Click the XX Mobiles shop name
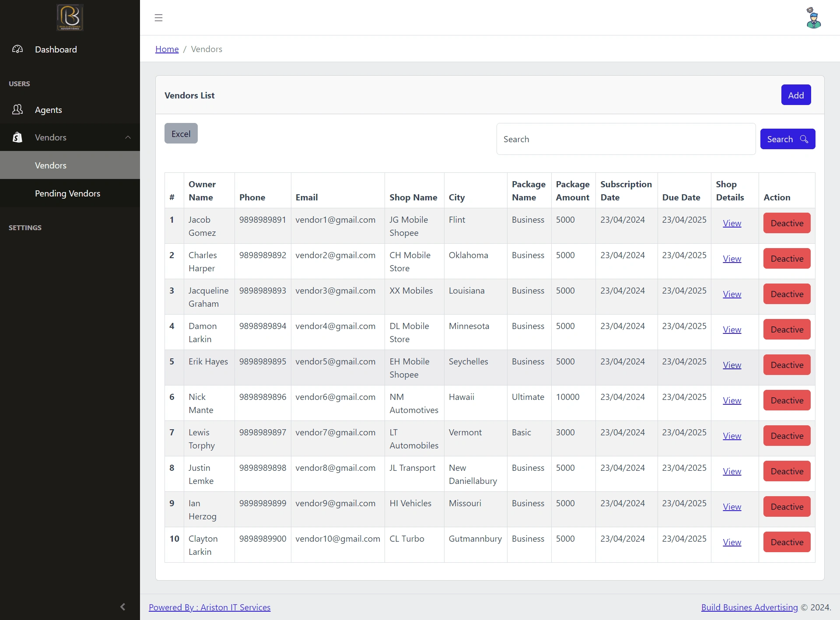Screen dimensions: 840x620 click(x=411, y=291)
